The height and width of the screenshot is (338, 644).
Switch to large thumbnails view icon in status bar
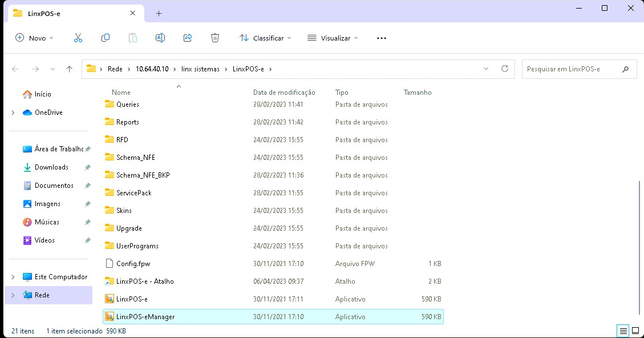[x=635, y=331]
